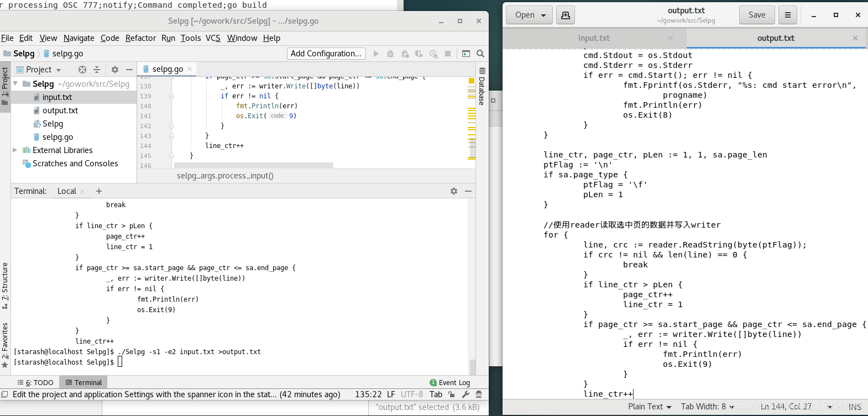Close output.txt tab in gedit
The width and height of the screenshot is (868, 416).
[x=855, y=38]
